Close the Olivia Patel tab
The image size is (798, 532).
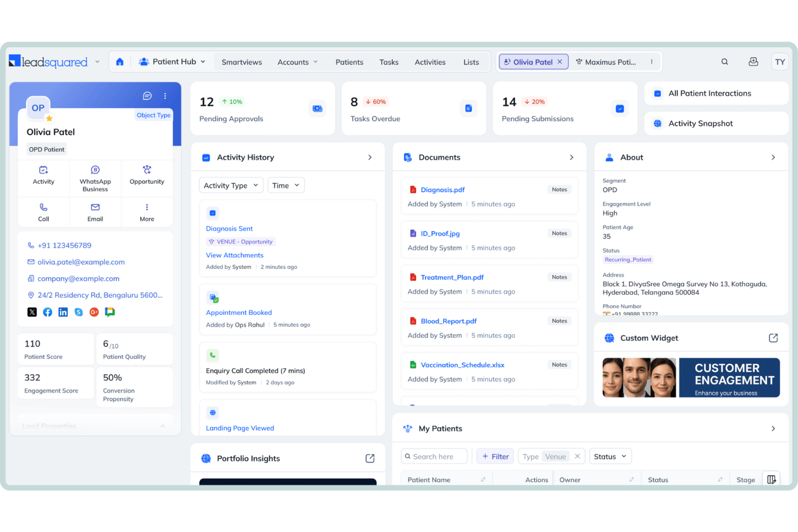pyautogui.click(x=560, y=62)
